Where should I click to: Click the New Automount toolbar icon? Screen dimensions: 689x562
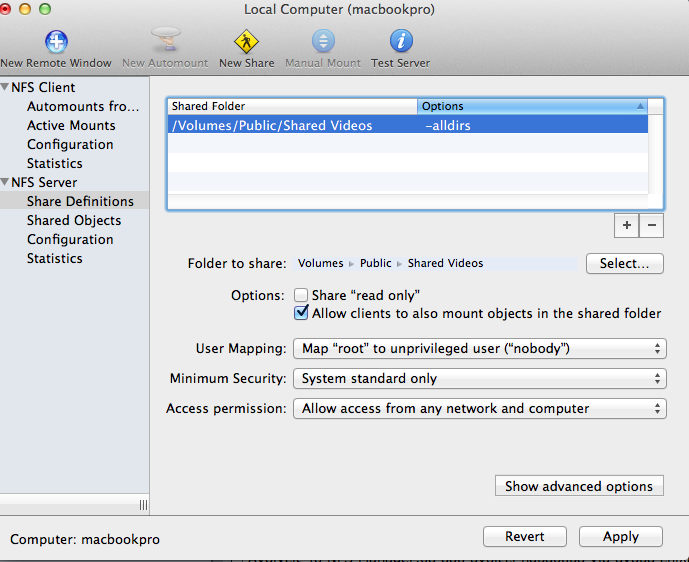165,41
